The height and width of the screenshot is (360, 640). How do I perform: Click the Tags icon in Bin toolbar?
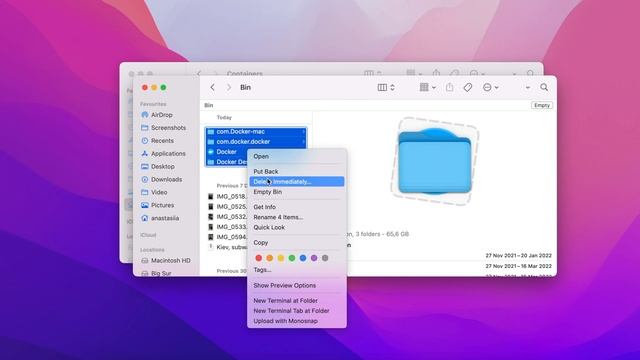click(x=468, y=87)
